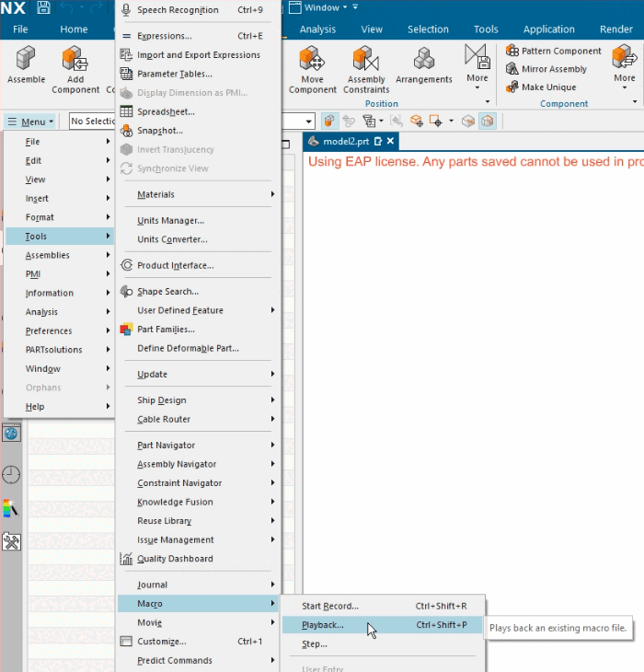
Task: Switch to the Render ribbon tab
Action: coord(615,29)
